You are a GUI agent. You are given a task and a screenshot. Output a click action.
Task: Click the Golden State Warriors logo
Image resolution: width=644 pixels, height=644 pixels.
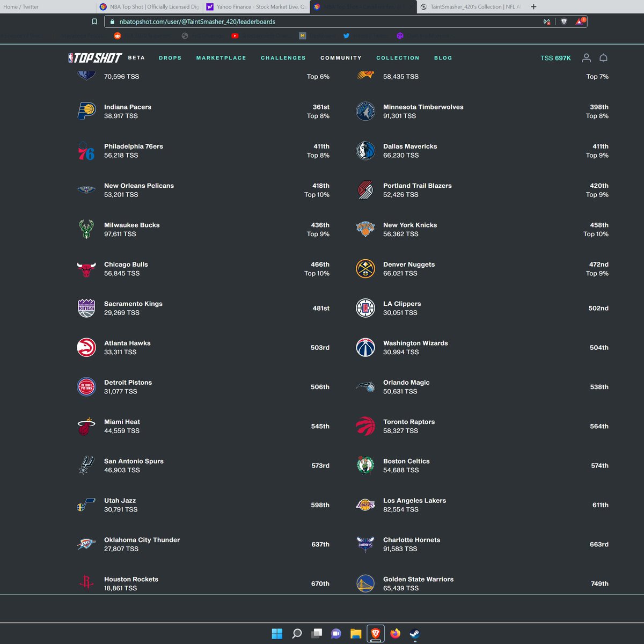[x=365, y=583]
